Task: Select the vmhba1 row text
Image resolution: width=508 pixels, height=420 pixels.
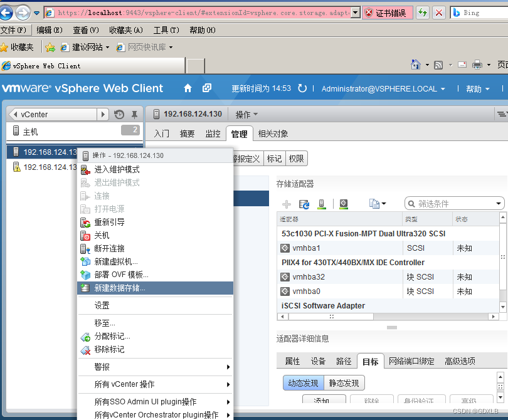Action: pos(306,248)
